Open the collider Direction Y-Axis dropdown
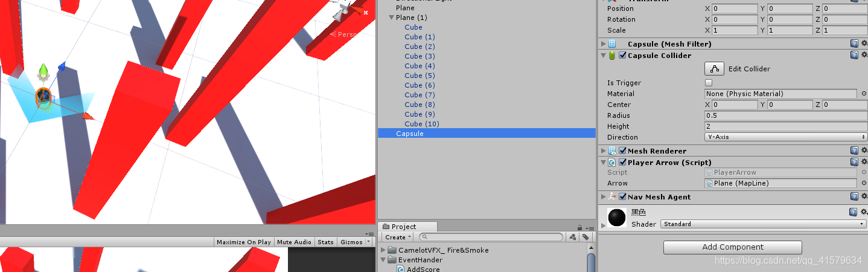 786,137
